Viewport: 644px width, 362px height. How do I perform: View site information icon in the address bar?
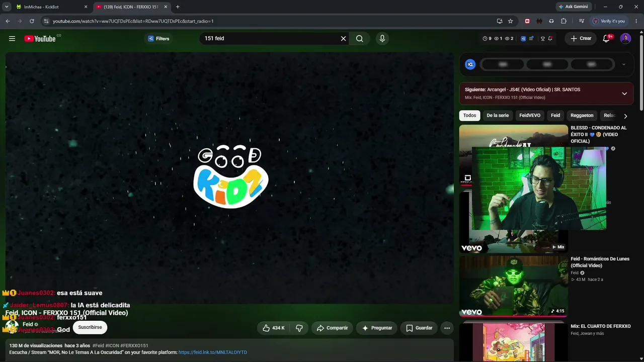(x=46, y=21)
